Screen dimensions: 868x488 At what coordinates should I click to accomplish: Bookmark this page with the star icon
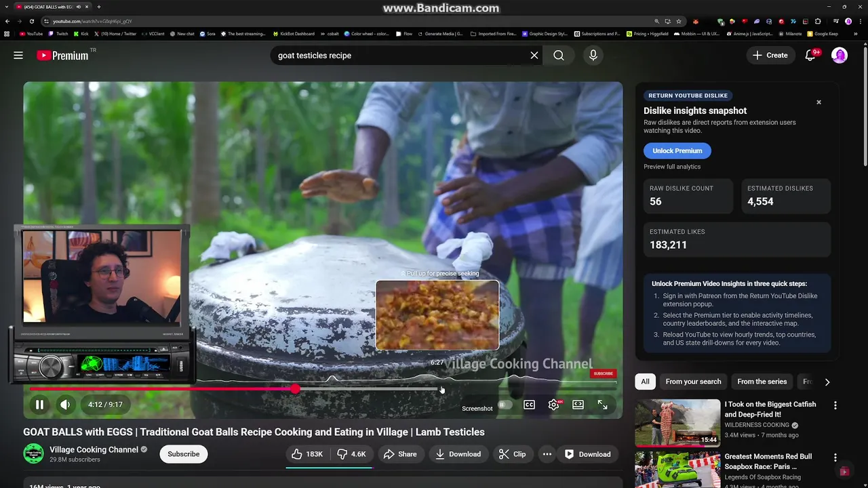click(x=679, y=21)
